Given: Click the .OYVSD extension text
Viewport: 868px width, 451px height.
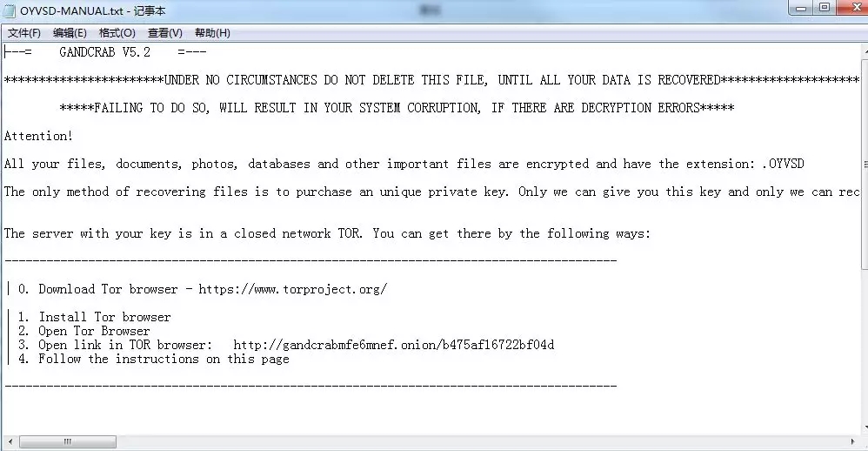Looking at the screenshot, I should [784, 164].
